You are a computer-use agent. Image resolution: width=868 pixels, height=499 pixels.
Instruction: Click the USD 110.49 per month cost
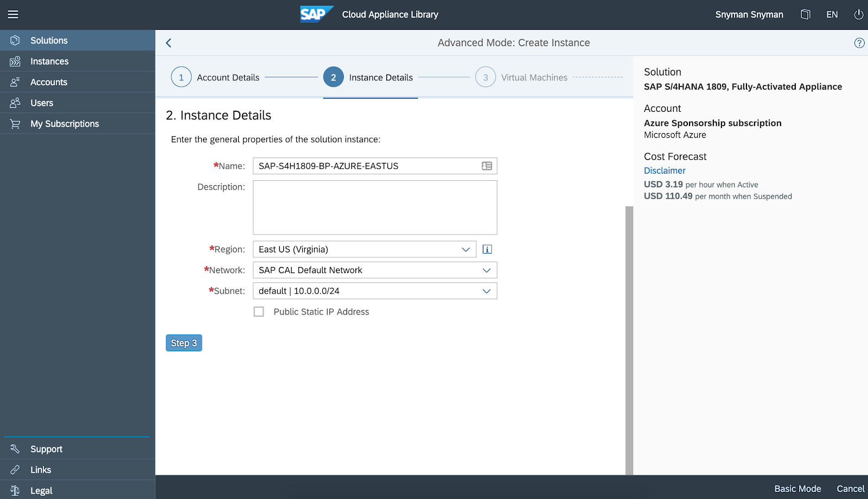coord(718,196)
